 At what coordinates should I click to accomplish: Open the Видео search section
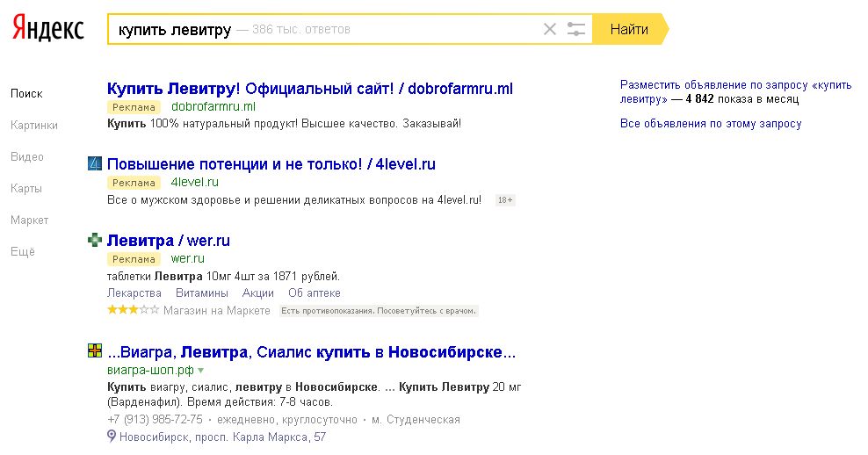pyautogui.click(x=27, y=157)
